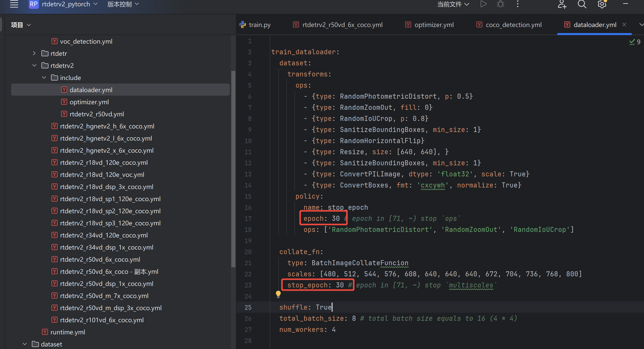Open Search Everywhere magnifier icon

[582, 4]
